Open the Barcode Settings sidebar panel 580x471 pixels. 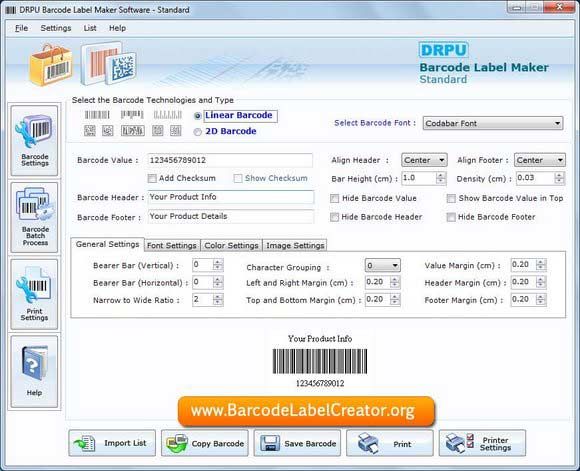pyautogui.click(x=34, y=141)
